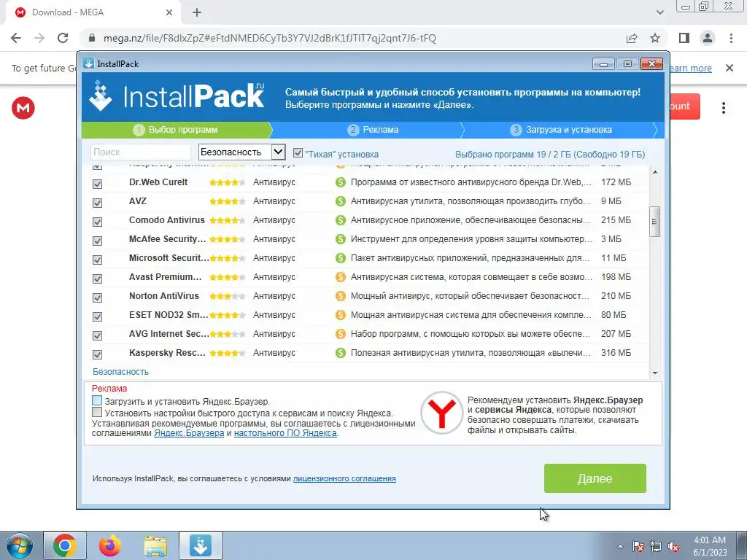Bookmark this page with the star icon
Screen dimensions: 747x560
click(655, 38)
